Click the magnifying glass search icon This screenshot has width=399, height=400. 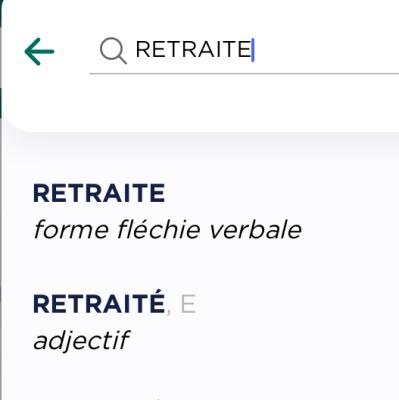[x=113, y=51]
